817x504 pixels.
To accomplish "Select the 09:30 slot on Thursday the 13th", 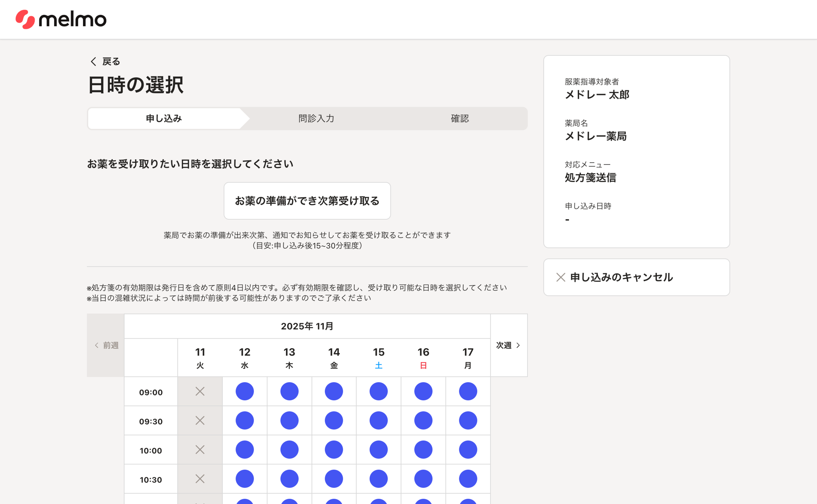I will (289, 420).
